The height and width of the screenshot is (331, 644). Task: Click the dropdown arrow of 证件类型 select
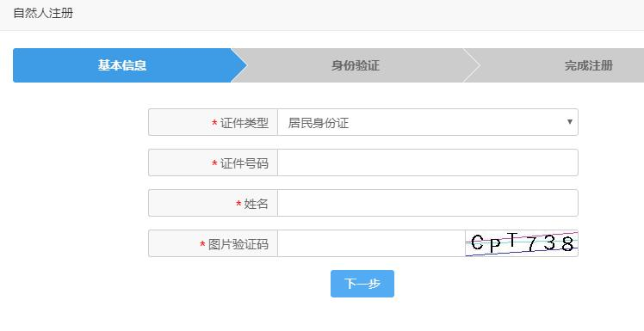point(570,122)
